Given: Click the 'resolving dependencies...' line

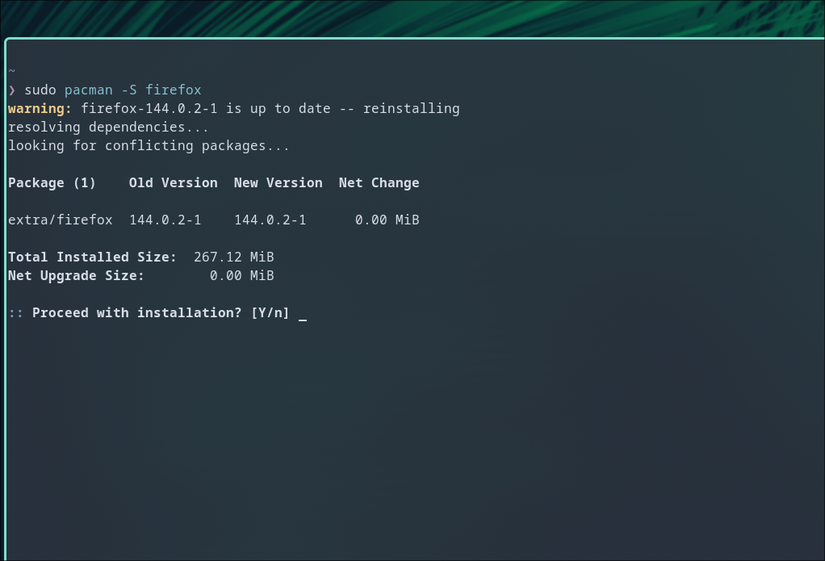Looking at the screenshot, I should click(108, 127).
